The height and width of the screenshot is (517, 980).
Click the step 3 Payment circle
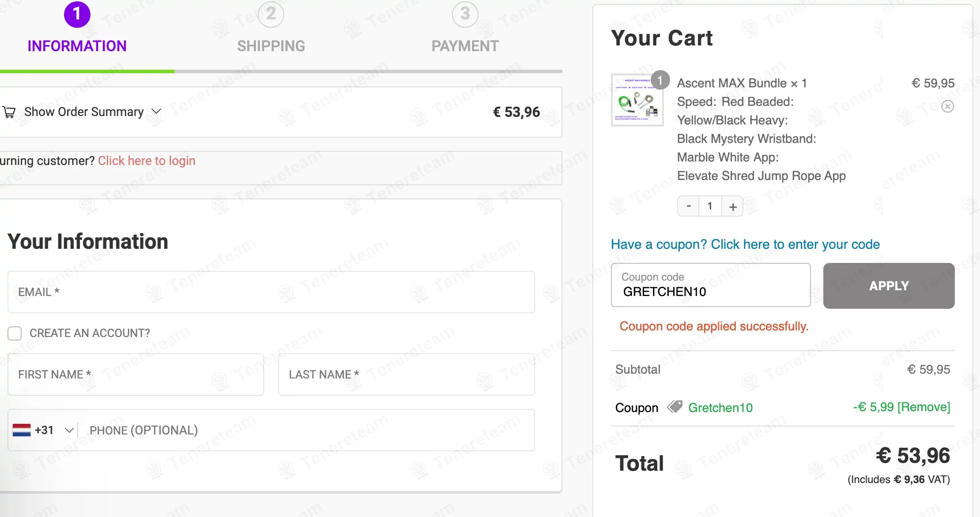[465, 14]
